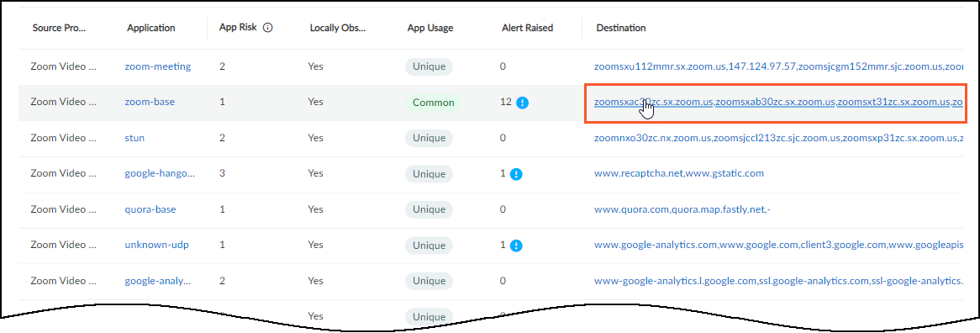This screenshot has height=333, width=980.
Task: Open the zoom-meeting application link
Action: point(157,66)
